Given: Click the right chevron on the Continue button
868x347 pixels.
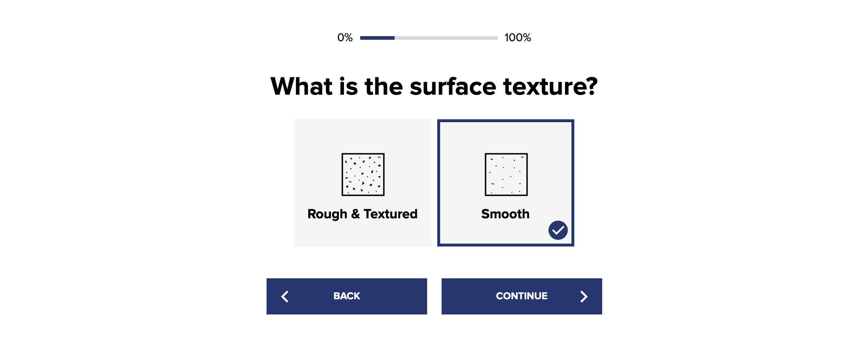Looking at the screenshot, I should click(583, 296).
